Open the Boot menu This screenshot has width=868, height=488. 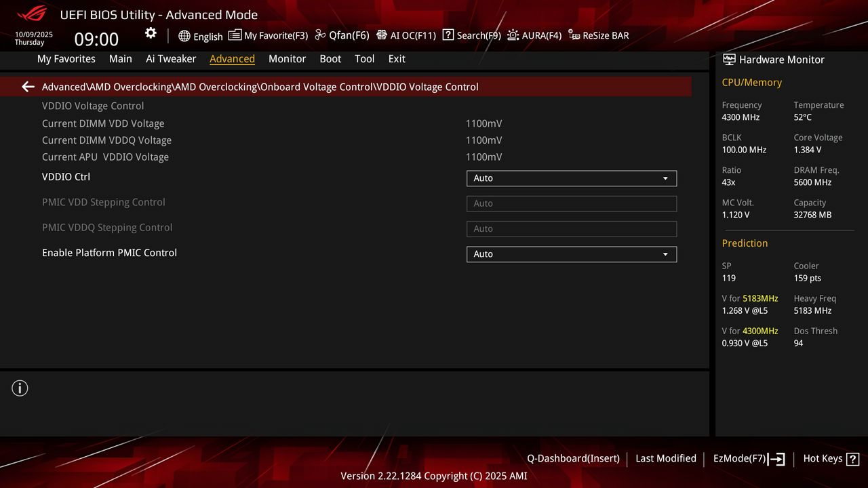[330, 59]
